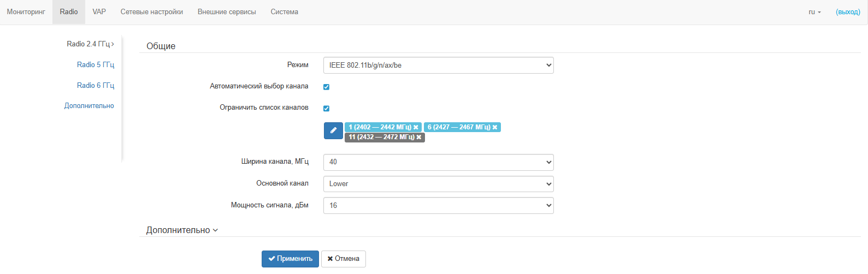Select Radio 5 ГГц in sidebar
Image resolution: width=868 pixels, height=274 pixels.
96,65
